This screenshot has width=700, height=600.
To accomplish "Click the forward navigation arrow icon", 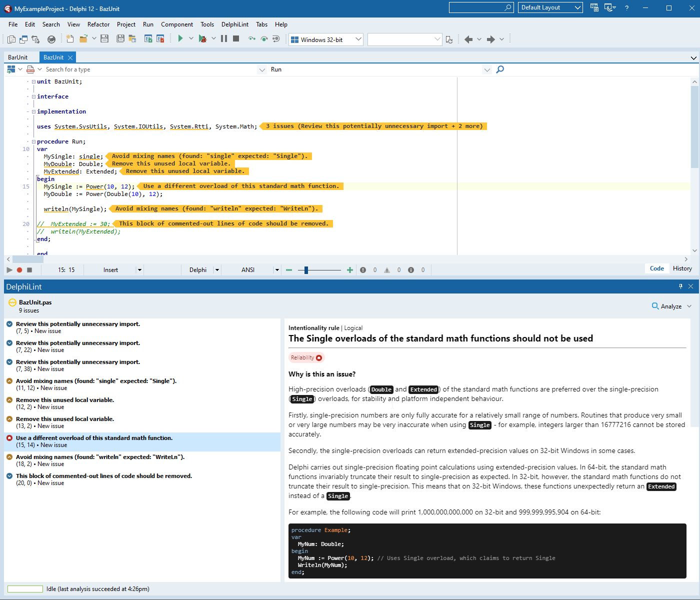I will click(x=491, y=39).
